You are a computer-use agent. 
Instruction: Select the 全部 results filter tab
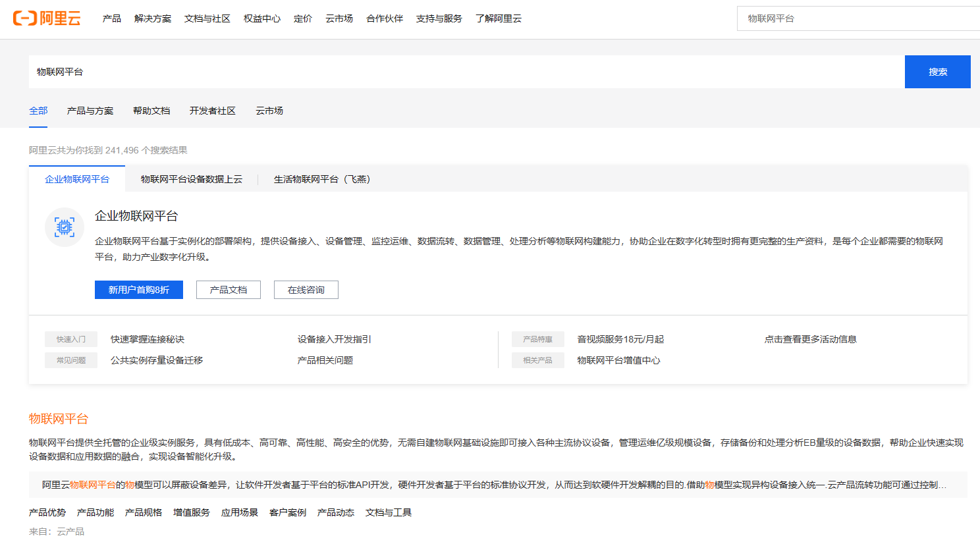point(38,111)
